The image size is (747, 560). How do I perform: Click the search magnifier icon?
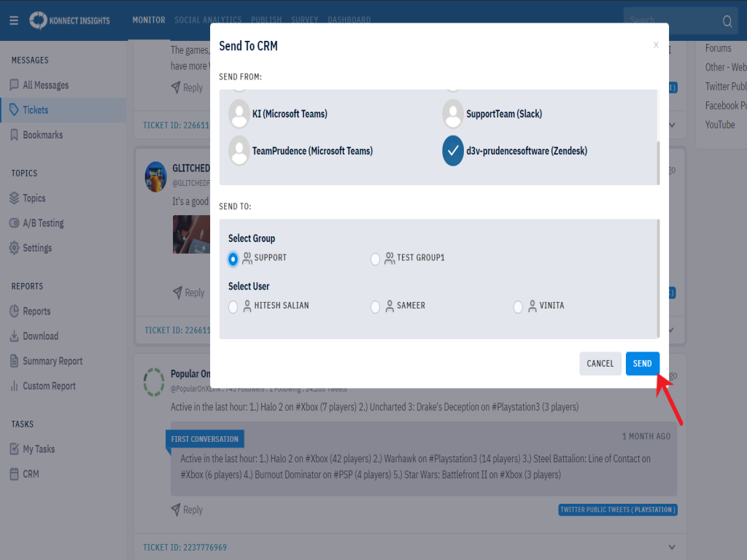pyautogui.click(x=727, y=21)
